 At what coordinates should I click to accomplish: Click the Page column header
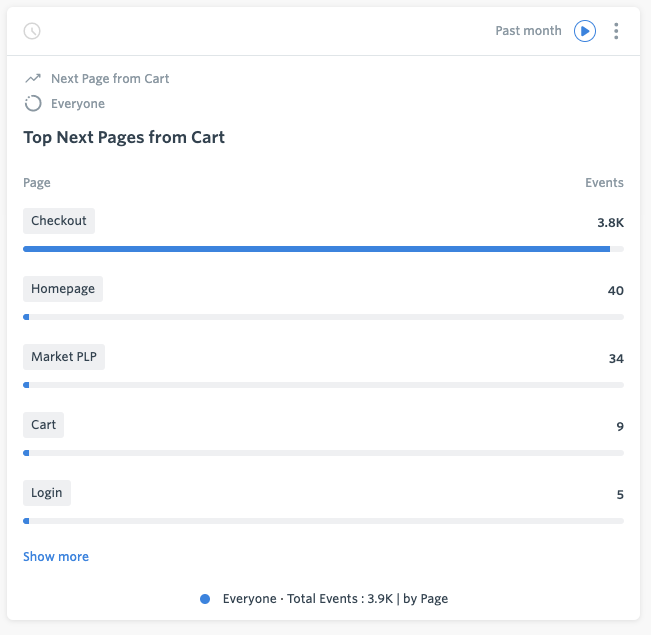pyautogui.click(x=37, y=183)
